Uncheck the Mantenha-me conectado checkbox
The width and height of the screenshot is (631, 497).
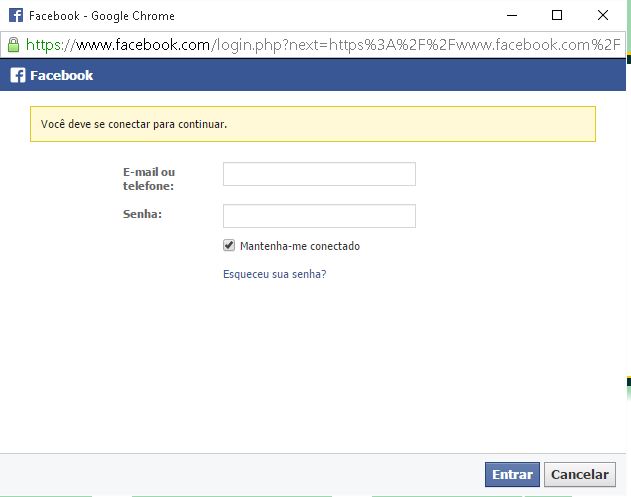[229, 245]
